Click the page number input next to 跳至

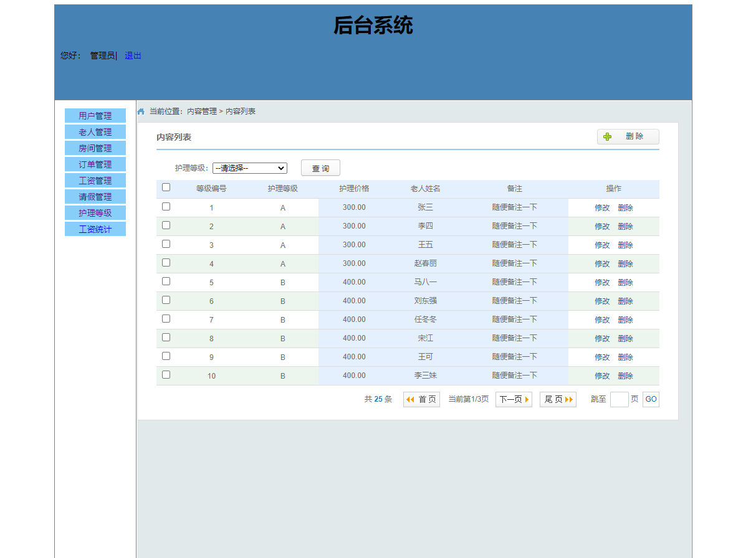[620, 399]
